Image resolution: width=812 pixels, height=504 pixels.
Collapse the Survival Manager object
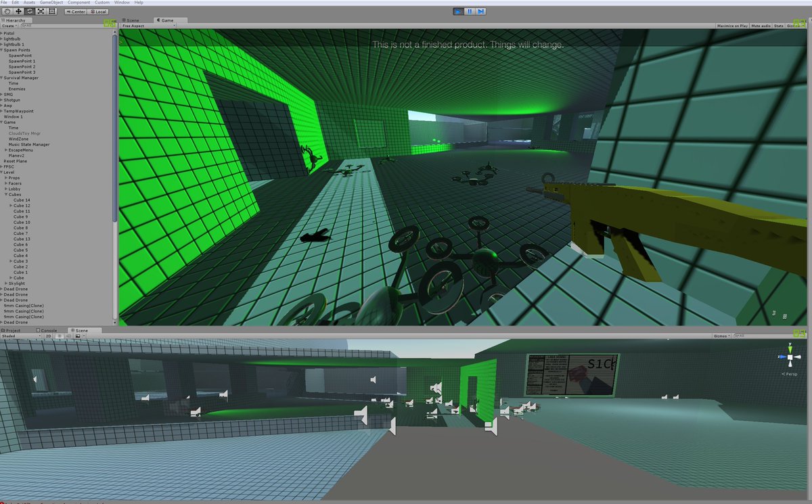[2, 78]
